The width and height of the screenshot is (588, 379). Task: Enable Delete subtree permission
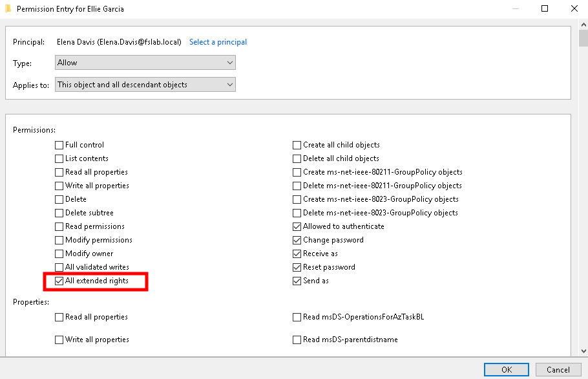click(59, 213)
